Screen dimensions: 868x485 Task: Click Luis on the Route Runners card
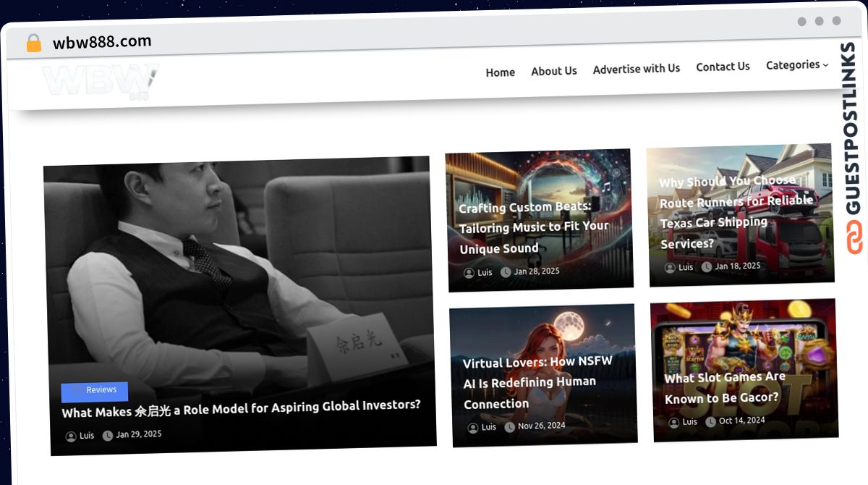pyautogui.click(x=686, y=267)
